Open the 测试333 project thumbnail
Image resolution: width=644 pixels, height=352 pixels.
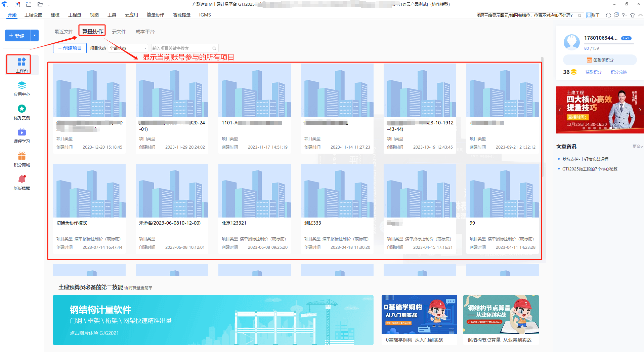(337, 191)
